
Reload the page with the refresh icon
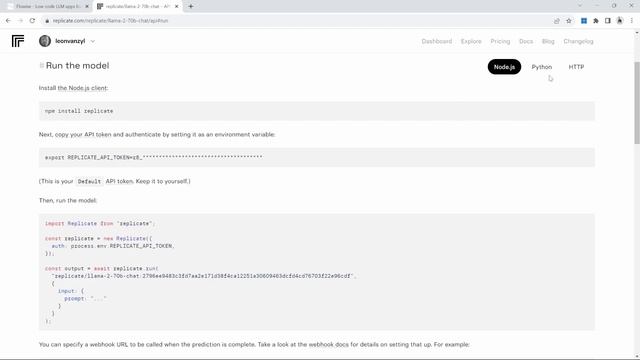(x=32, y=20)
